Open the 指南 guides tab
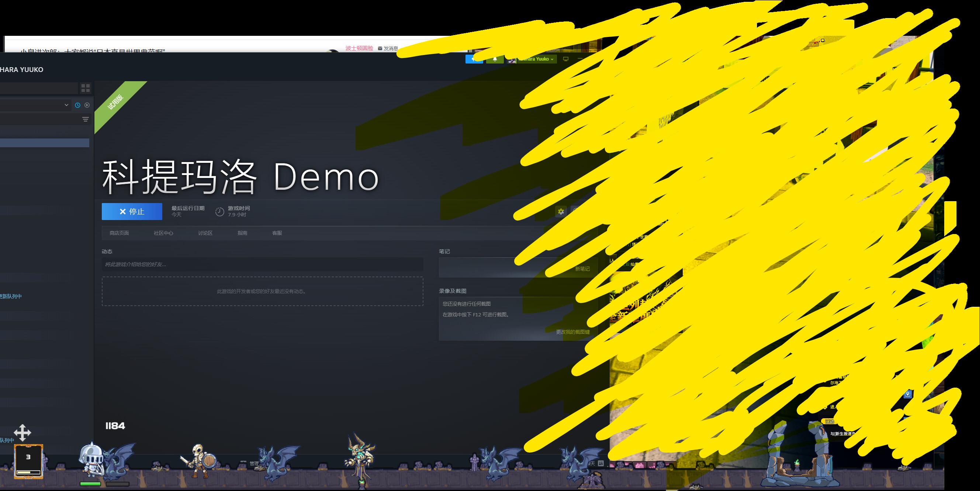 (x=242, y=233)
